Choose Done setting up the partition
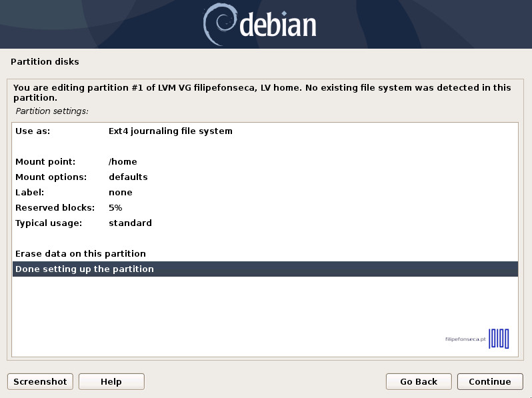532x398 pixels. pyautogui.click(x=85, y=269)
